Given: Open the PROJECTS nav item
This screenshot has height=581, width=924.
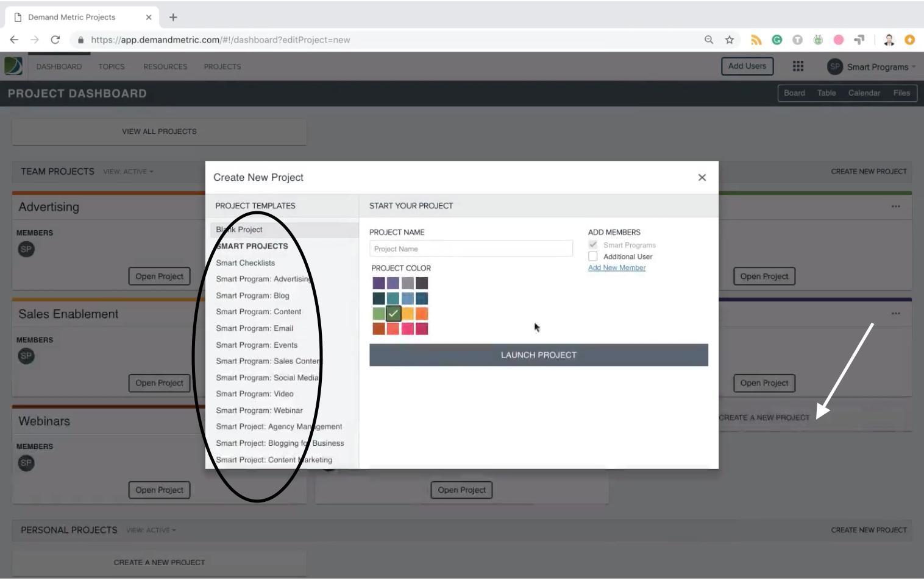Looking at the screenshot, I should pos(222,66).
